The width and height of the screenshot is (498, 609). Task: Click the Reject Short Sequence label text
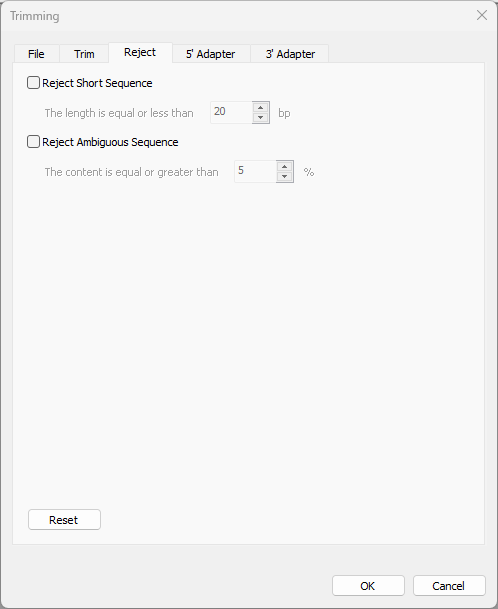point(97,83)
